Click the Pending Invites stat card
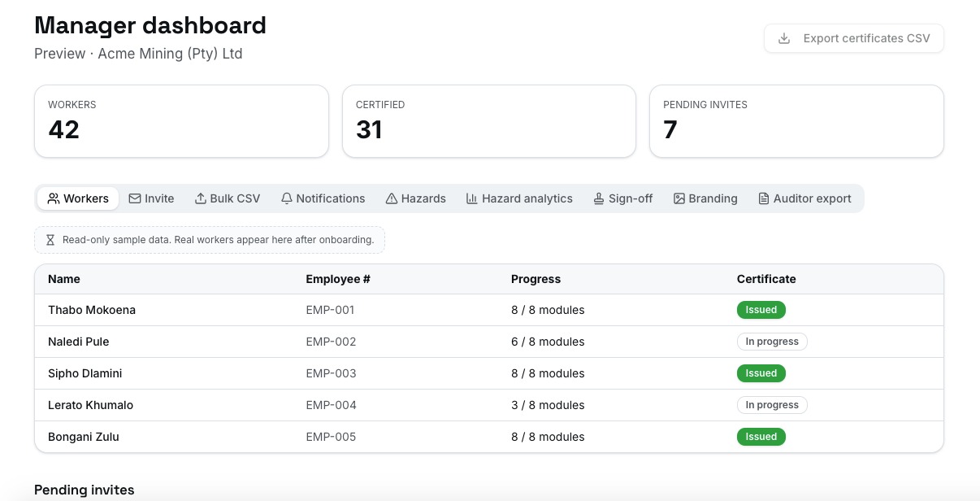980x501 pixels. coord(796,121)
